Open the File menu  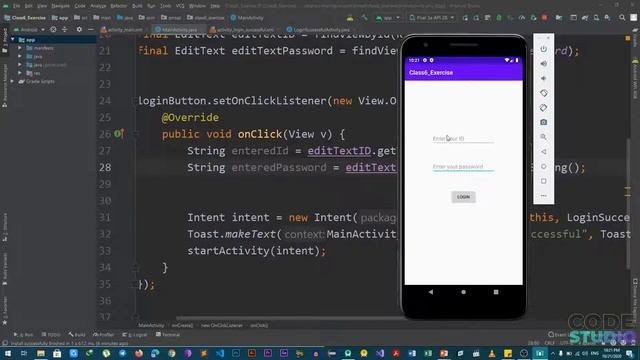coord(16,6)
